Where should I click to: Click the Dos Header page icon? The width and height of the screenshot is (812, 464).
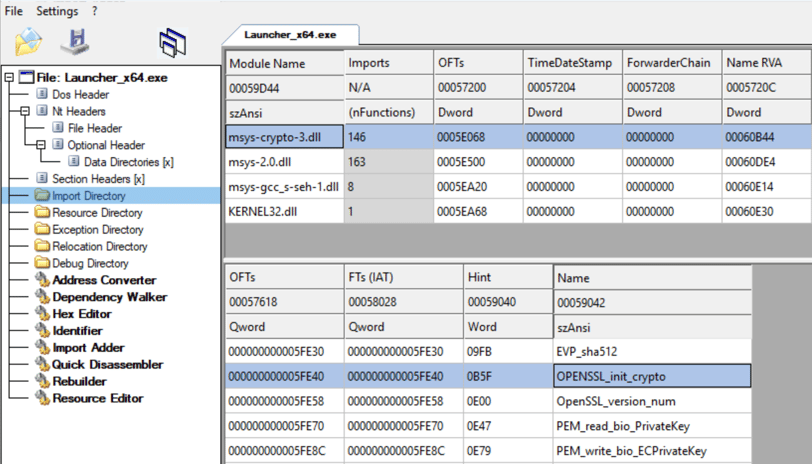(42, 94)
